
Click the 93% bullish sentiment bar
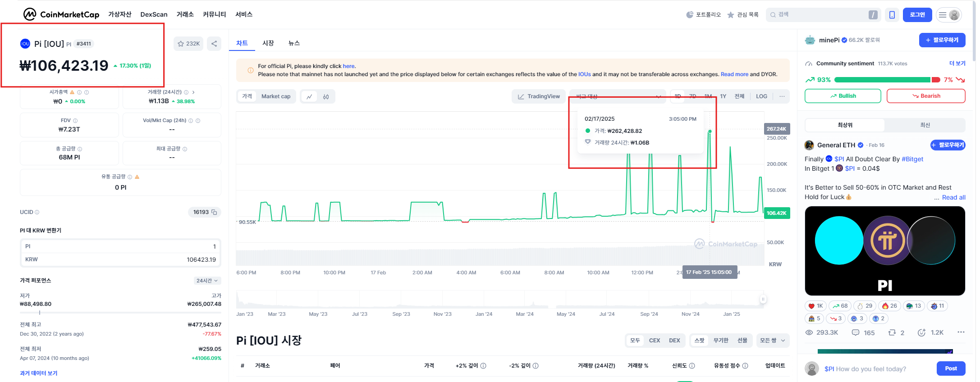[x=882, y=80]
